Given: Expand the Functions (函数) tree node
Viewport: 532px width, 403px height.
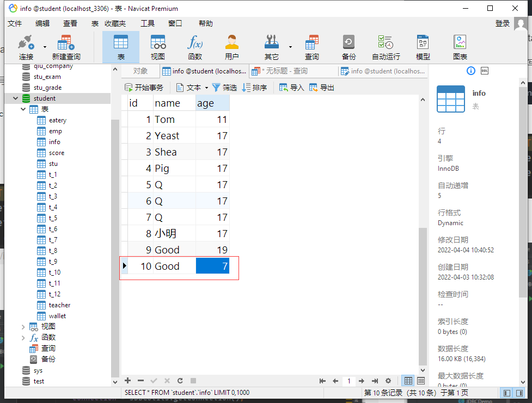Looking at the screenshot, I should pyautogui.click(x=23, y=338).
